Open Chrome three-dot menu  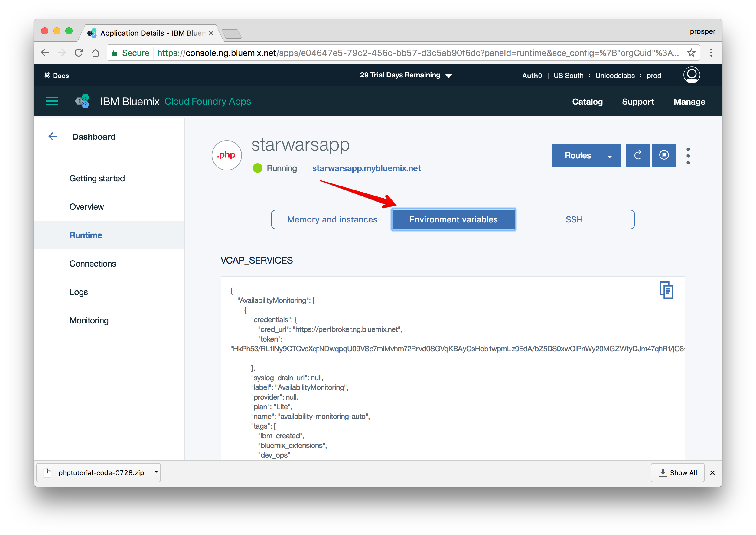[x=711, y=53]
